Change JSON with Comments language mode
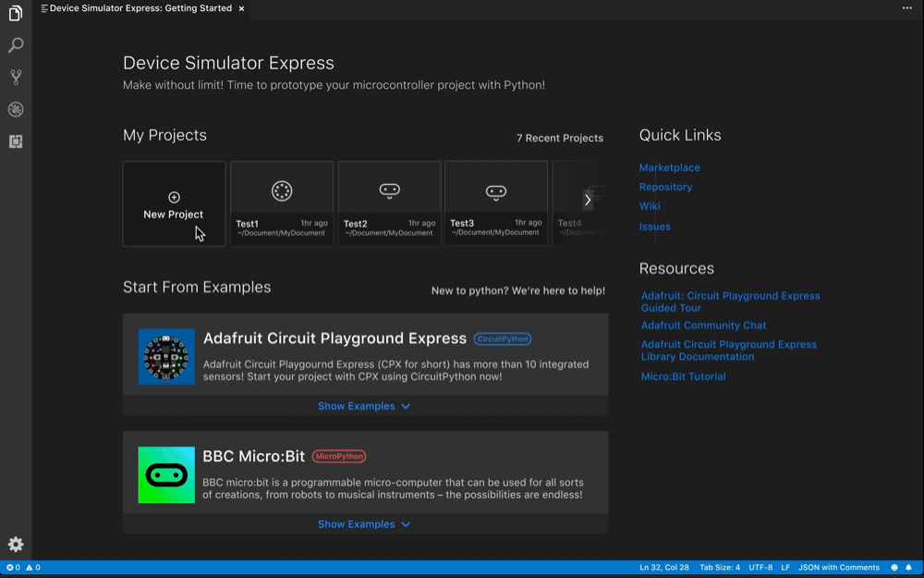Screen dimensions: 924x578 pos(839,568)
